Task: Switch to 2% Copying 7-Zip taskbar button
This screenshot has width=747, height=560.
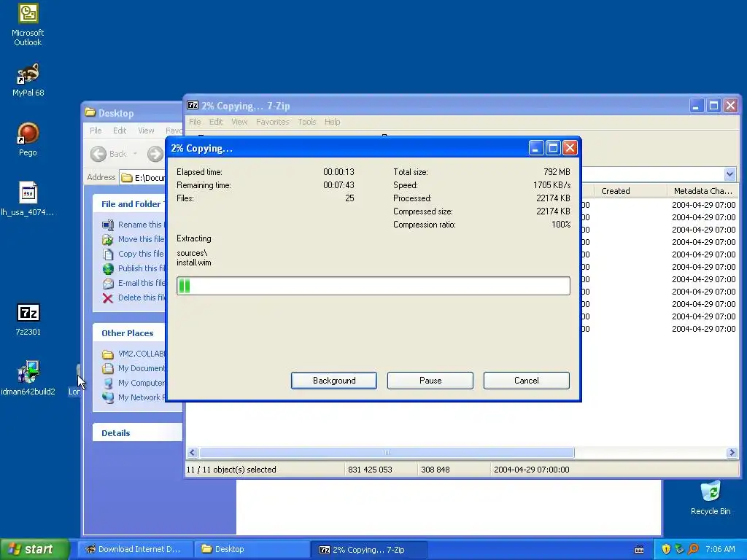Action: [369, 550]
